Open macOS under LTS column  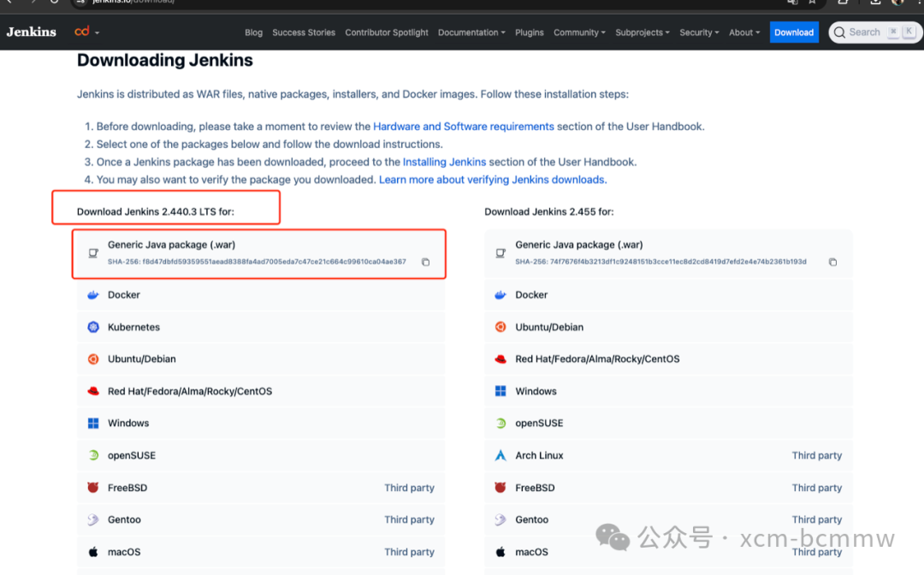pyautogui.click(x=260, y=552)
